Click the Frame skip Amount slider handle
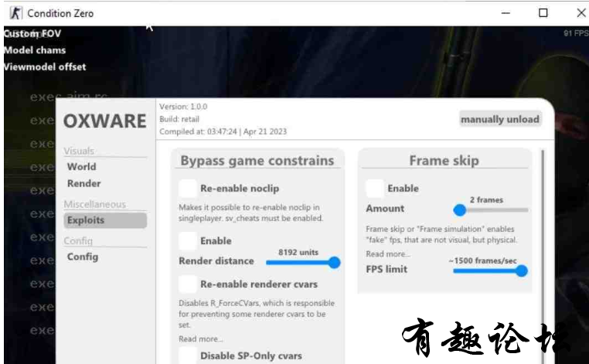Viewport: 589px width, 364px height. point(459,210)
